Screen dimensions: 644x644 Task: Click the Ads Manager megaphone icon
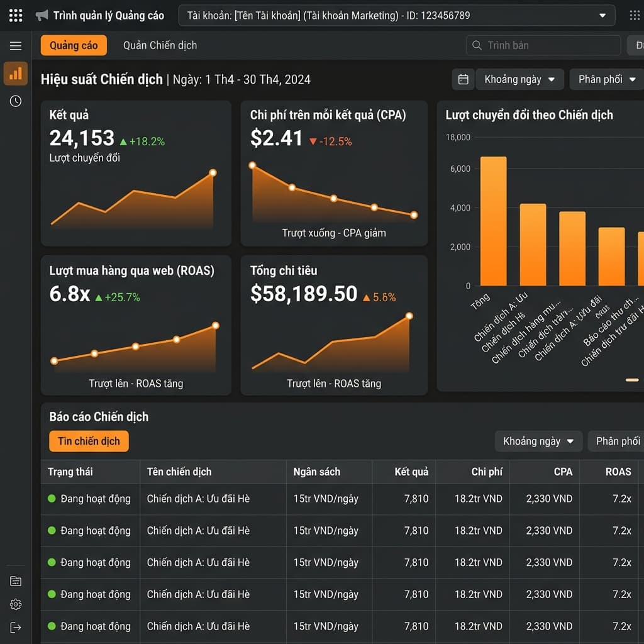pyautogui.click(x=42, y=14)
